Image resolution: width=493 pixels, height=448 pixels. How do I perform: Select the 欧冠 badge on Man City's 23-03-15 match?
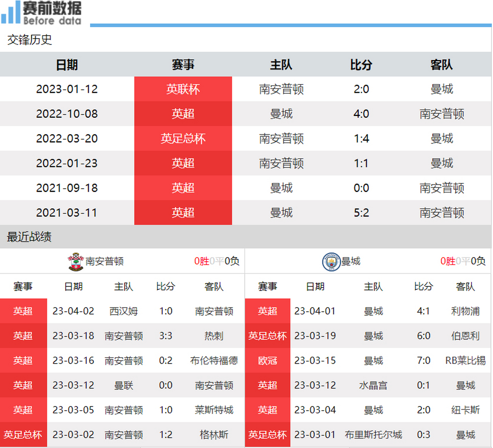(268, 360)
